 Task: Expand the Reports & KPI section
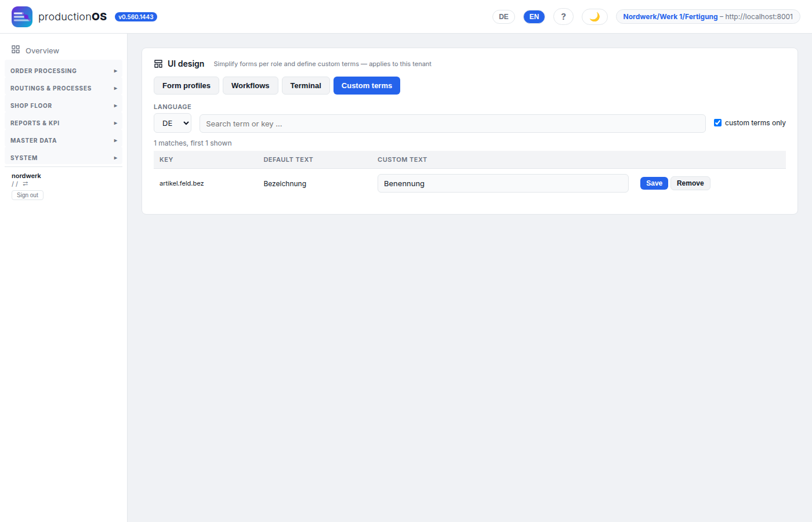click(x=63, y=123)
